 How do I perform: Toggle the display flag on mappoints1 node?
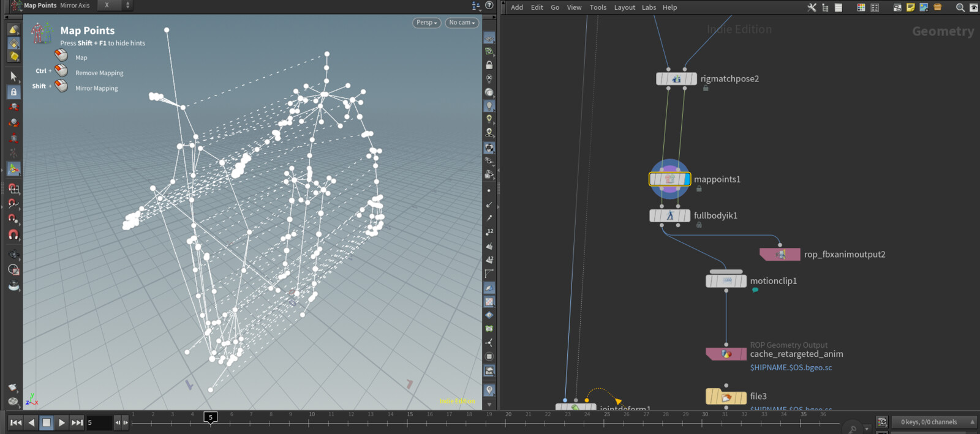click(687, 179)
